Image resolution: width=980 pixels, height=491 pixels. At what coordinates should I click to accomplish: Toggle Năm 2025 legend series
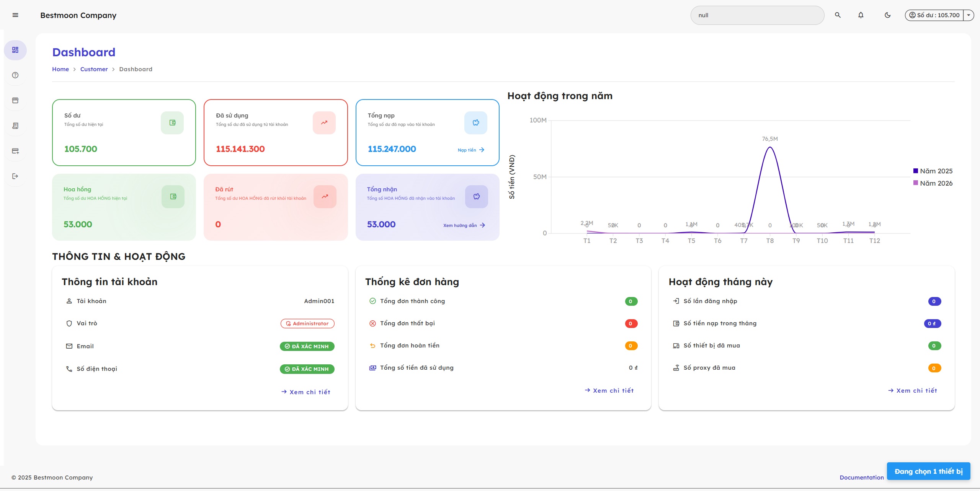tap(933, 171)
